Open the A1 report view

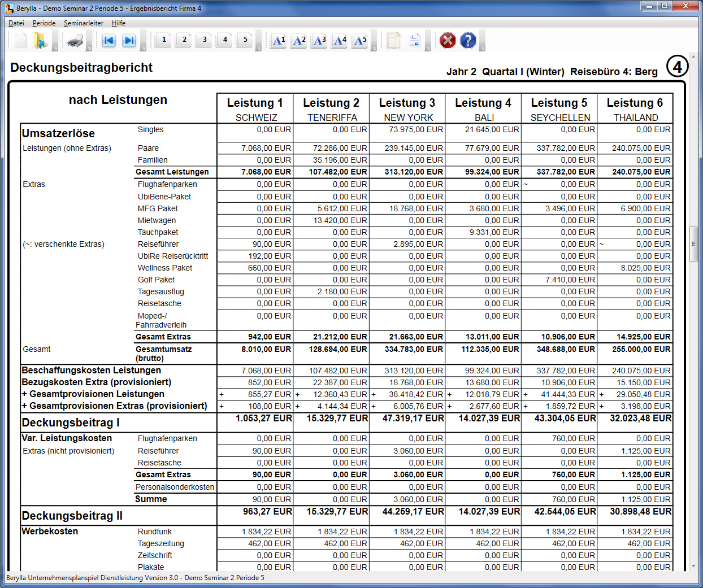click(279, 41)
